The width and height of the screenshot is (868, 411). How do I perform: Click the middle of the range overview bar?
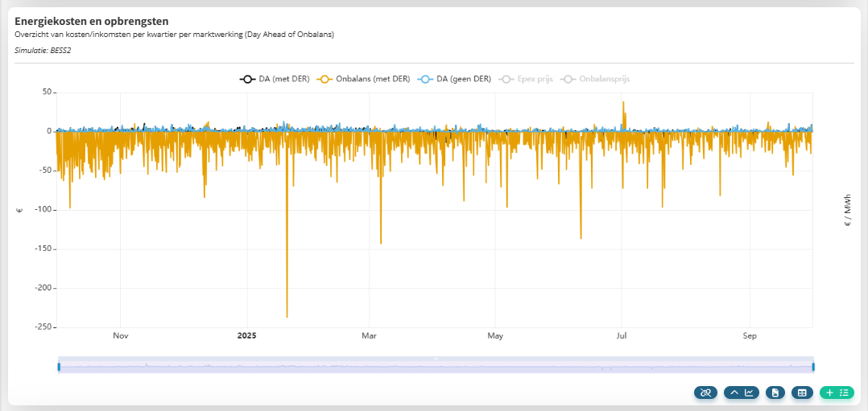click(x=436, y=367)
